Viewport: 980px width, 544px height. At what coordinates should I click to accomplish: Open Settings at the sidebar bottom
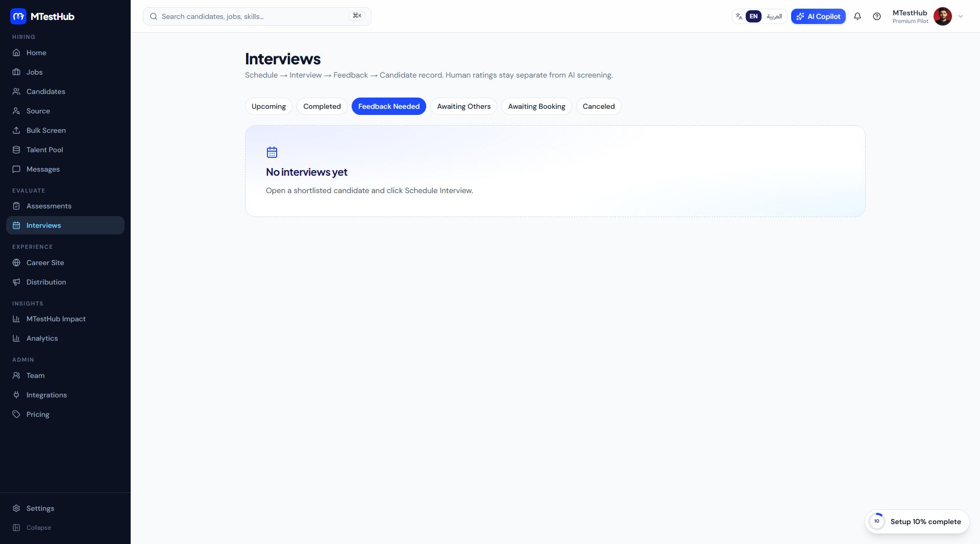click(65, 508)
